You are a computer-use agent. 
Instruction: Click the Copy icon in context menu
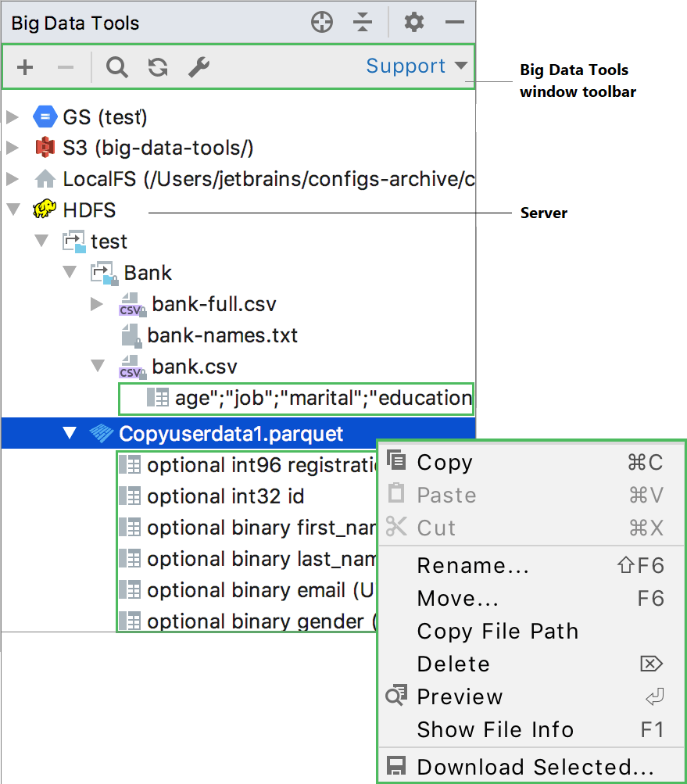coord(396,460)
